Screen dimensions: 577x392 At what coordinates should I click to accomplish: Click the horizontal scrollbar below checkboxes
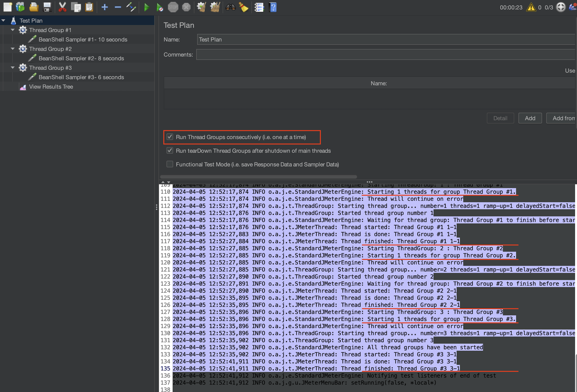click(x=258, y=177)
